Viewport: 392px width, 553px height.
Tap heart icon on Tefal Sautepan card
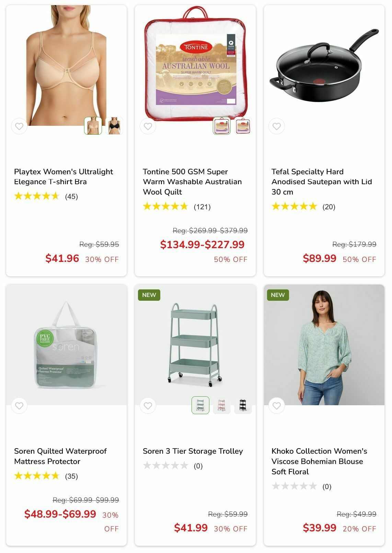[x=277, y=126]
